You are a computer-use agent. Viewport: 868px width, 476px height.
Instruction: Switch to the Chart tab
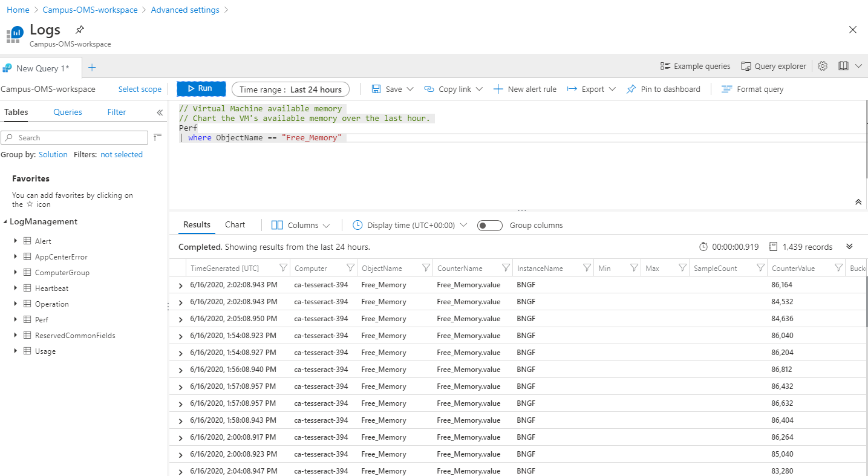235,224
